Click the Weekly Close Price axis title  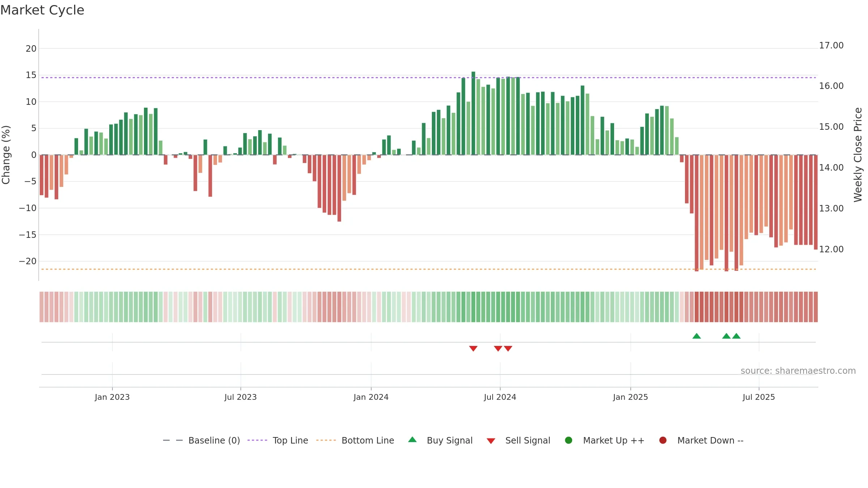[x=858, y=155]
